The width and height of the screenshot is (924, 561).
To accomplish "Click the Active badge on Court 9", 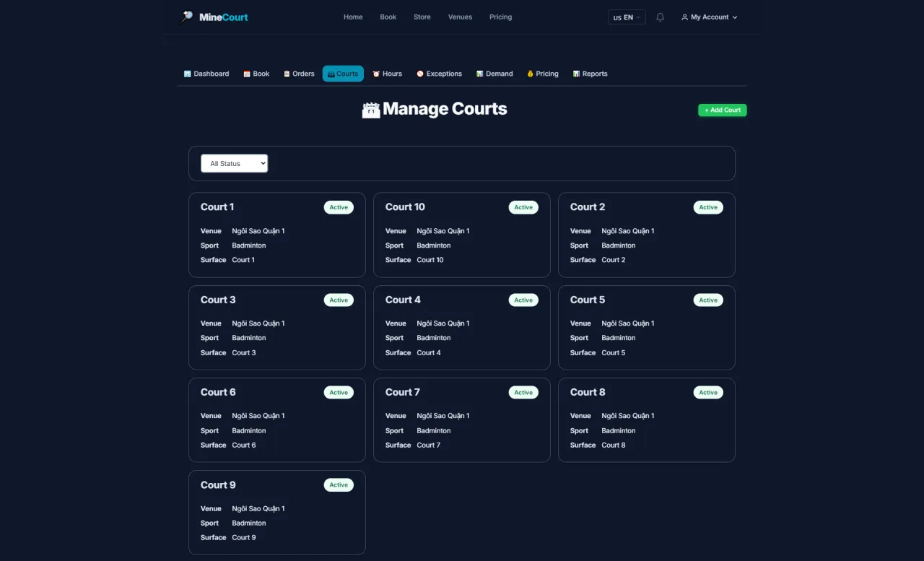I will coord(339,485).
